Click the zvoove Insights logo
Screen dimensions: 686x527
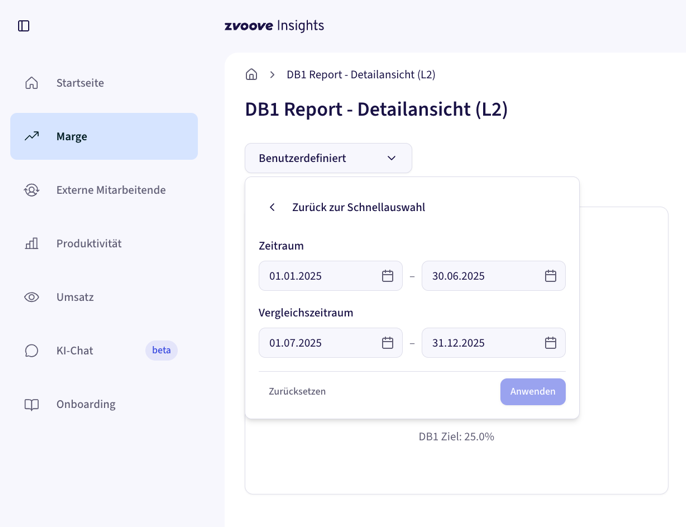click(274, 26)
